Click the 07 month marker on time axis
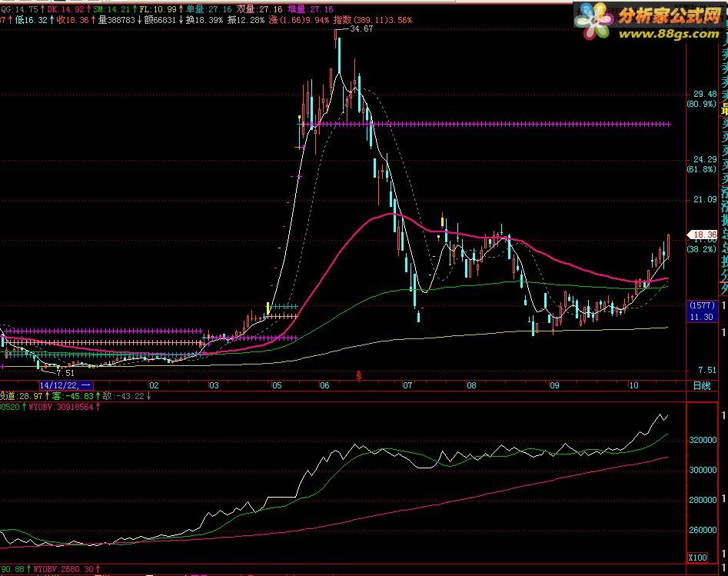Screen dimensions: 728x576 (x=407, y=385)
